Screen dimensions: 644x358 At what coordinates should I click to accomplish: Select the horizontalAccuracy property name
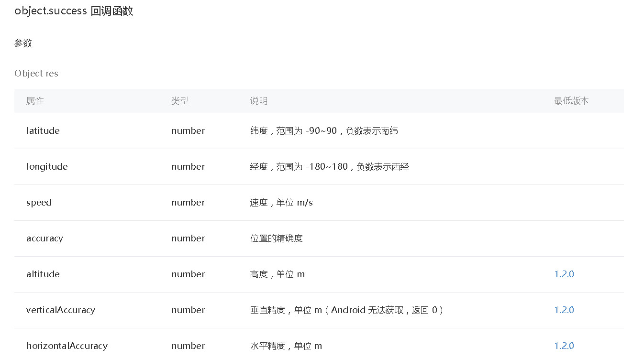tap(67, 346)
